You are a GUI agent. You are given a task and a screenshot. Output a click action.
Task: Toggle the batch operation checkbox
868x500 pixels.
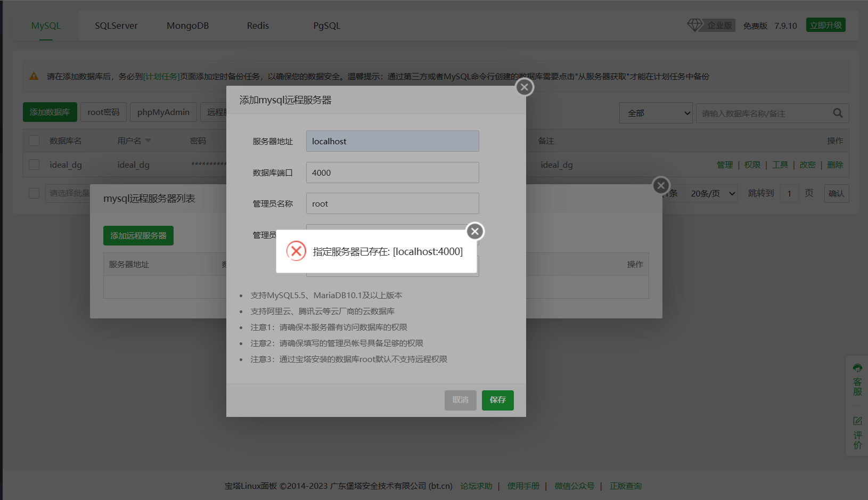tap(34, 193)
